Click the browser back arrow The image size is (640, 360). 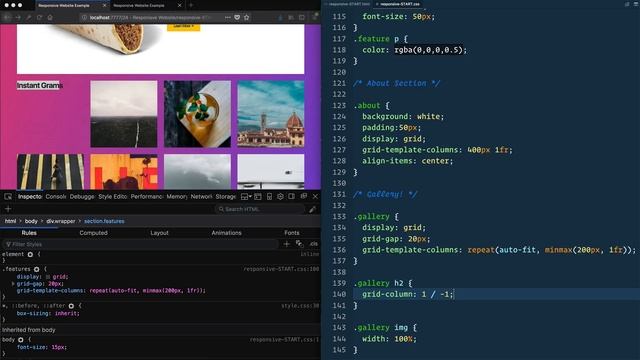pyautogui.click(x=7, y=18)
